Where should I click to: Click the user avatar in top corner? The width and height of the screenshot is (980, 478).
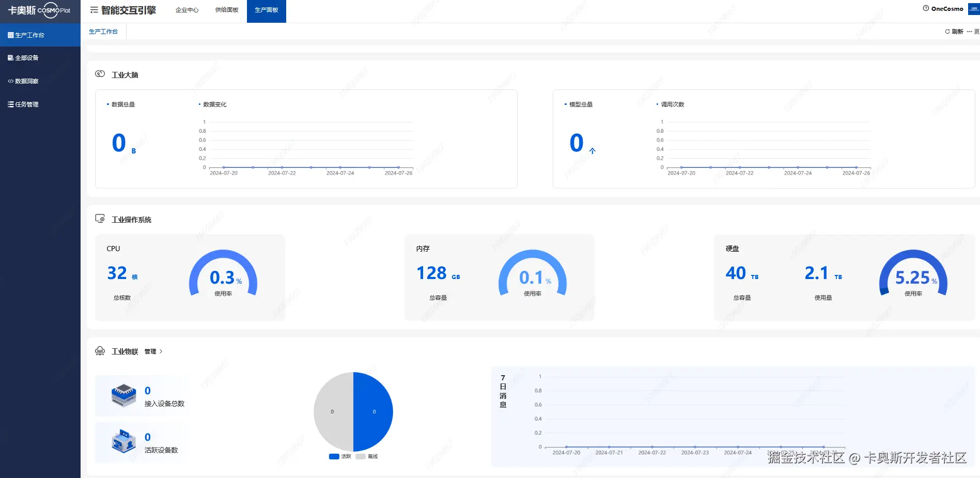pos(974,9)
